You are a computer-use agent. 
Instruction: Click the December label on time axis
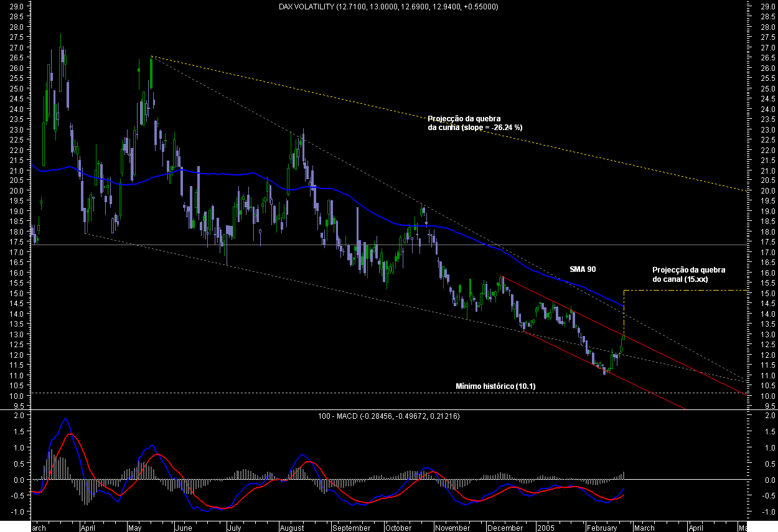coord(505,528)
